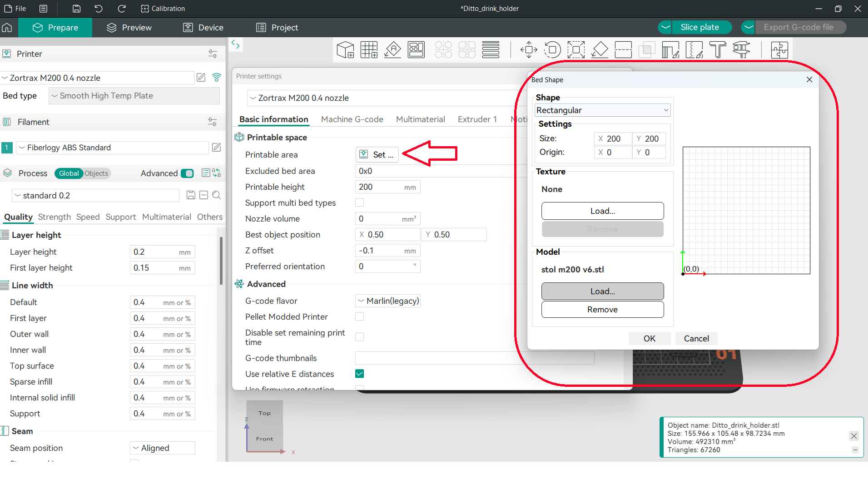The width and height of the screenshot is (868, 489).
Task: Click the filament 1 green color swatch
Action: (x=7, y=148)
